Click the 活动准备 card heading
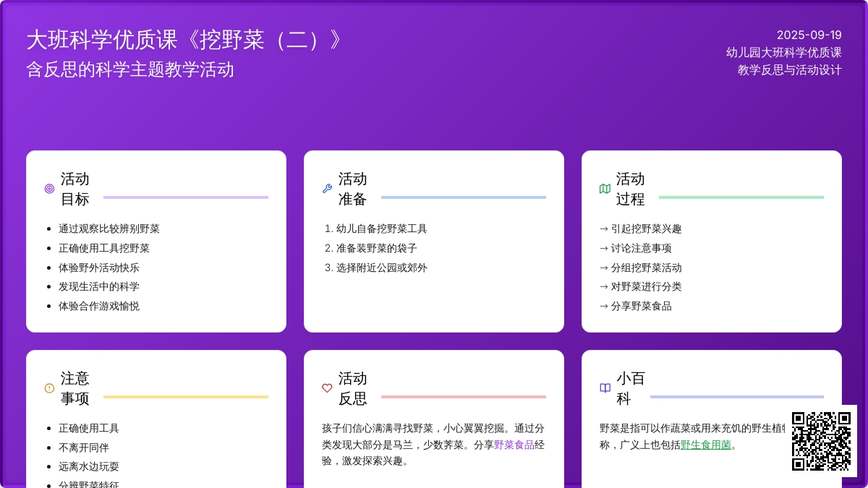Viewport: 868px width, 488px height. [352, 189]
